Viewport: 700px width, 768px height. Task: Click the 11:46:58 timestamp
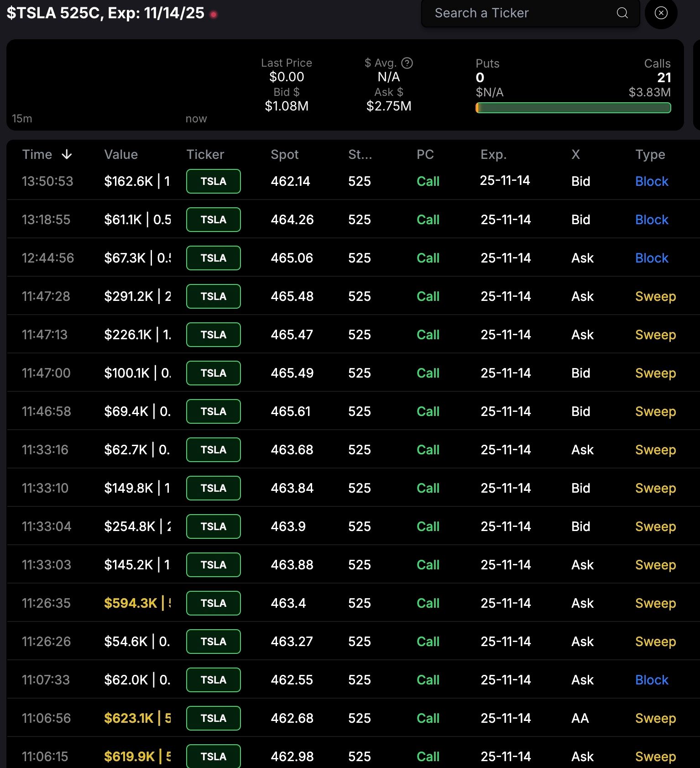click(x=47, y=411)
